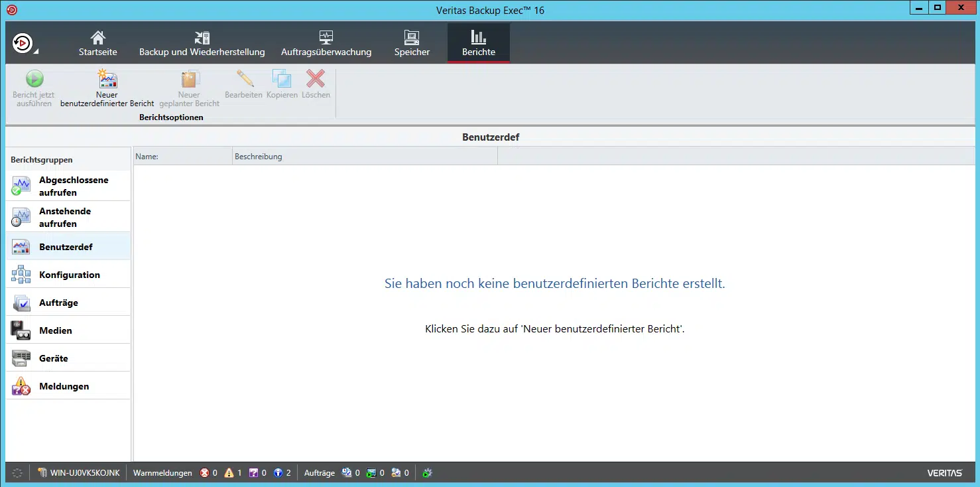This screenshot has width=980, height=487.
Task: Click the red error alerts icon
Action: [205, 473]
